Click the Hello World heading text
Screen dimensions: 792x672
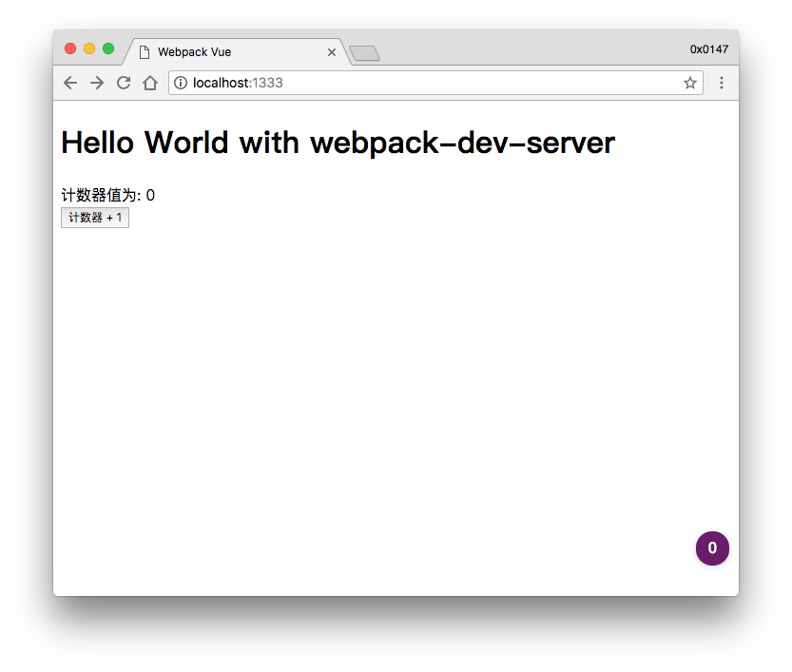[338, 144]
